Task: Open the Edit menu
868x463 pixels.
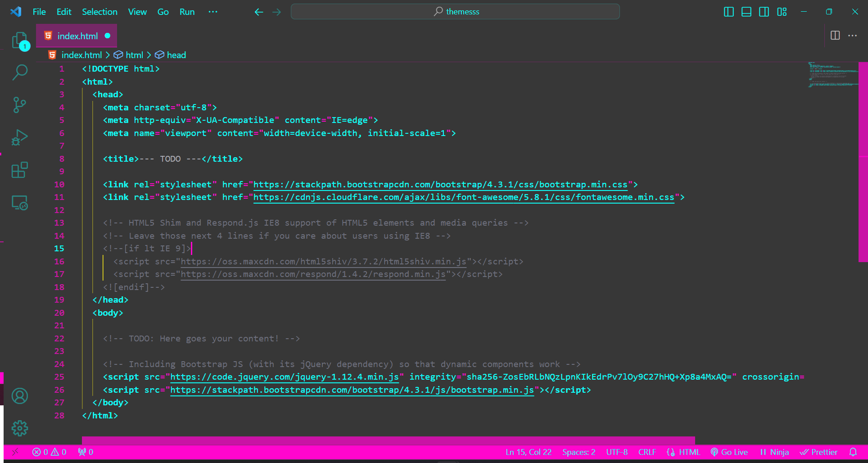Action: 64,12
